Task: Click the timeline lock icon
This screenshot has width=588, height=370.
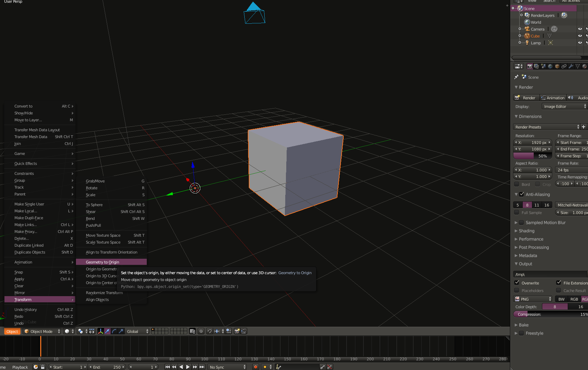Action: [43, 367]
